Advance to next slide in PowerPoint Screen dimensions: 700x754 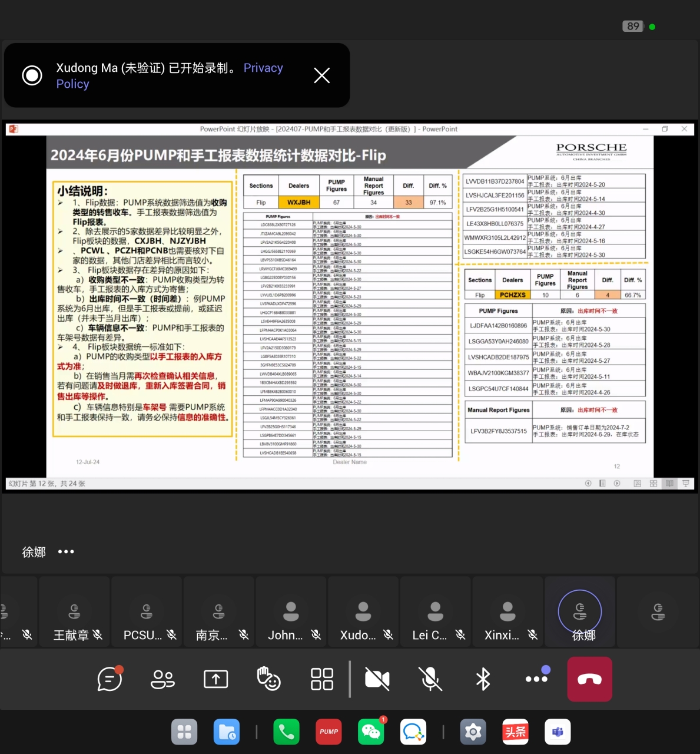point(617,484)
